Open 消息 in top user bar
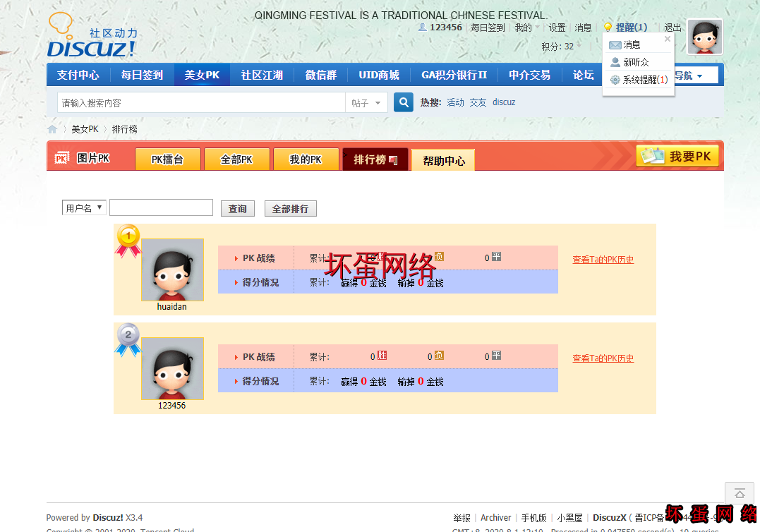The image size is (760, 532). click(x=583, y=28)
